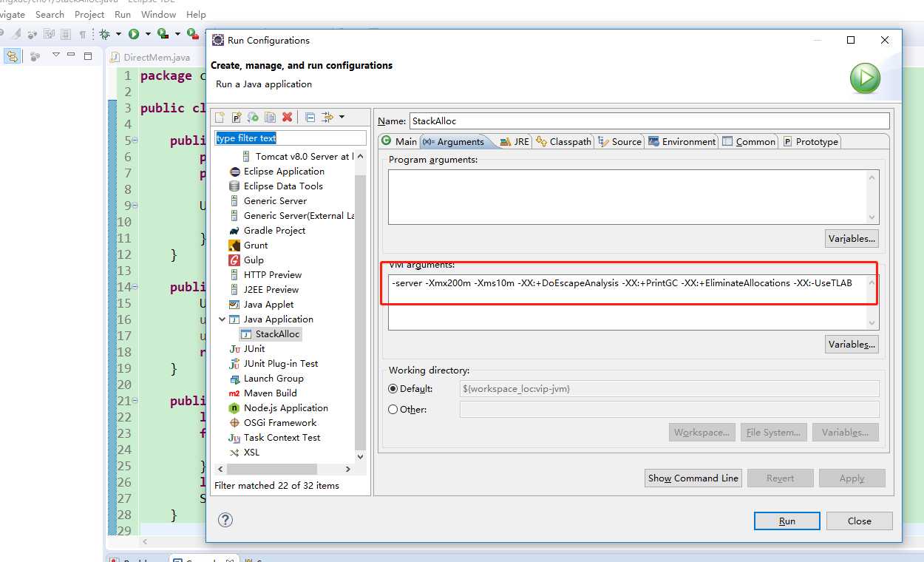The image size is (924, 562).
Task: Create a new launch configuration
Action: 220,117
